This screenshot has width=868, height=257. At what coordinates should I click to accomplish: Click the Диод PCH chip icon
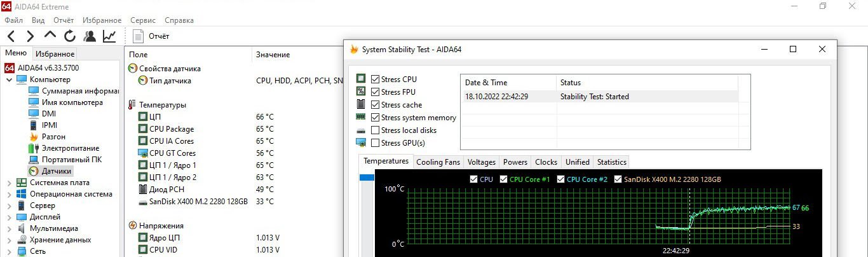[143, 190]
